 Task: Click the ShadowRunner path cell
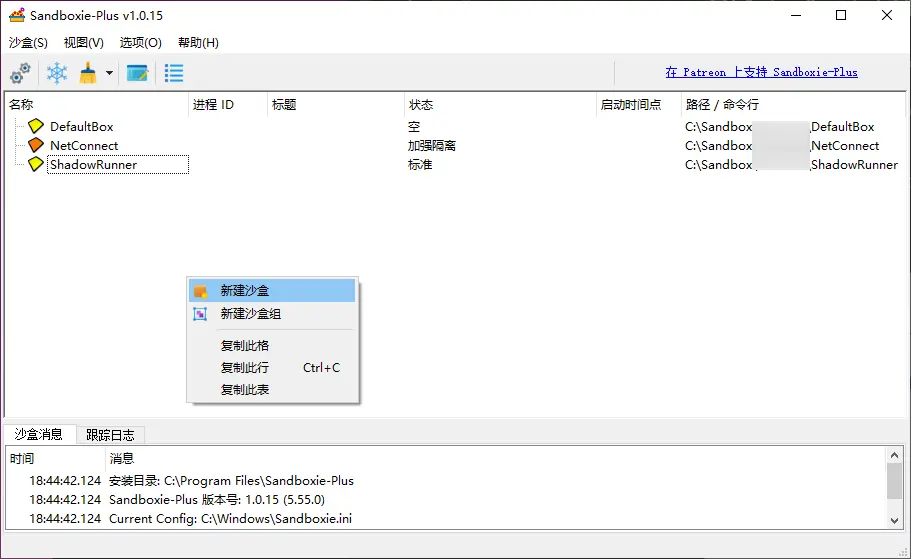(791, 164)
